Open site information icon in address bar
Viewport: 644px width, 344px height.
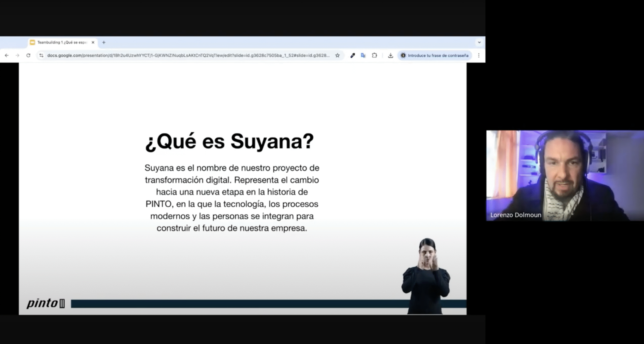tap(42, 55)
